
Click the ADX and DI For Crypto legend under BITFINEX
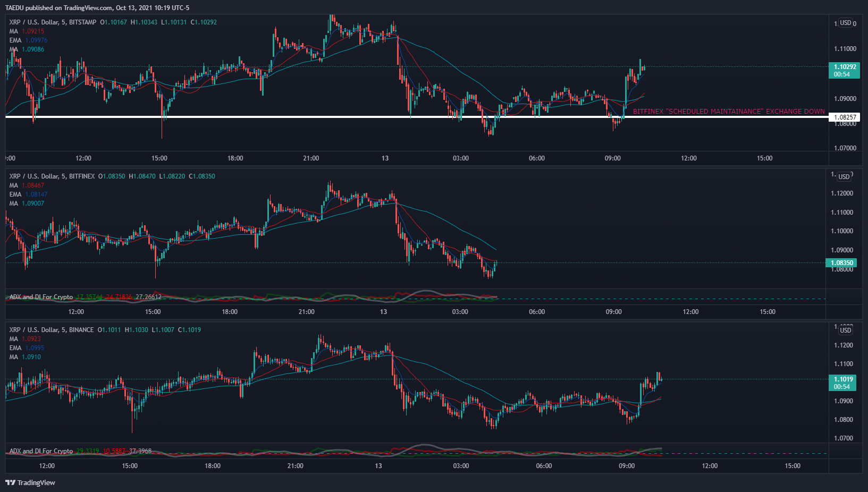41,297
